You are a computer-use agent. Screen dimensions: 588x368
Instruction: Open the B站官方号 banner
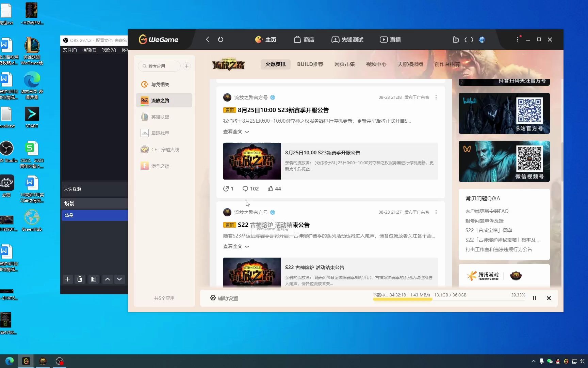coord(504,113)
